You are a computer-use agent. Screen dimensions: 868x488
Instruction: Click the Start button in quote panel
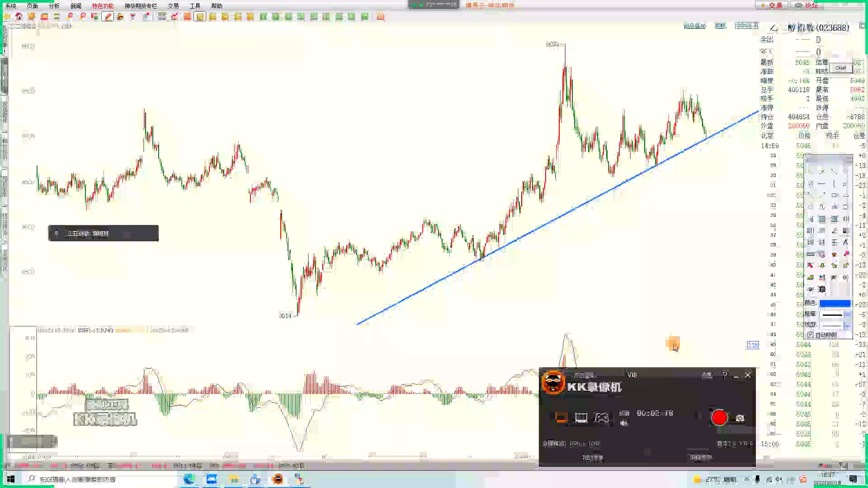pyautogui.click(x=841, y=68)
